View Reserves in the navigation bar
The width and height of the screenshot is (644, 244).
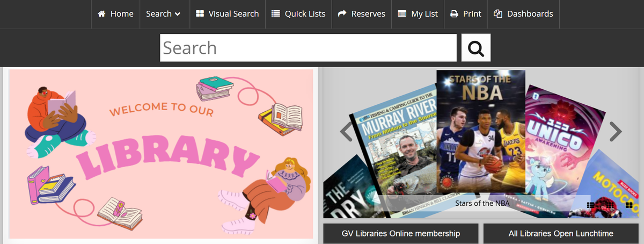click(362, 14)
